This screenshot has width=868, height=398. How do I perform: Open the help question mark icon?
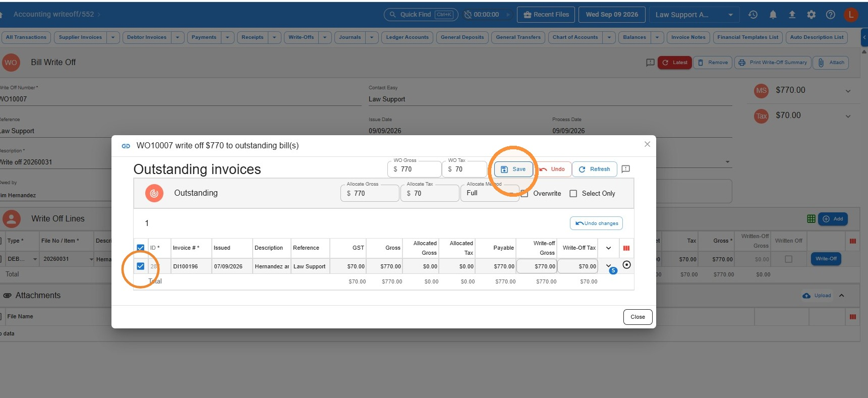point(830,15)
